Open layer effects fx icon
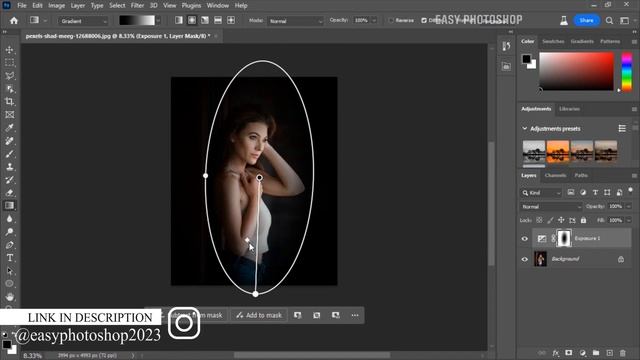Screen dimensions: 640x360 556,353
